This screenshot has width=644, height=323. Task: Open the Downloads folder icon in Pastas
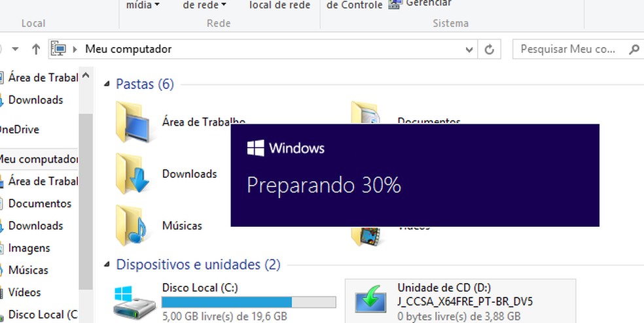pyautogui.click(x=133, y=174)
